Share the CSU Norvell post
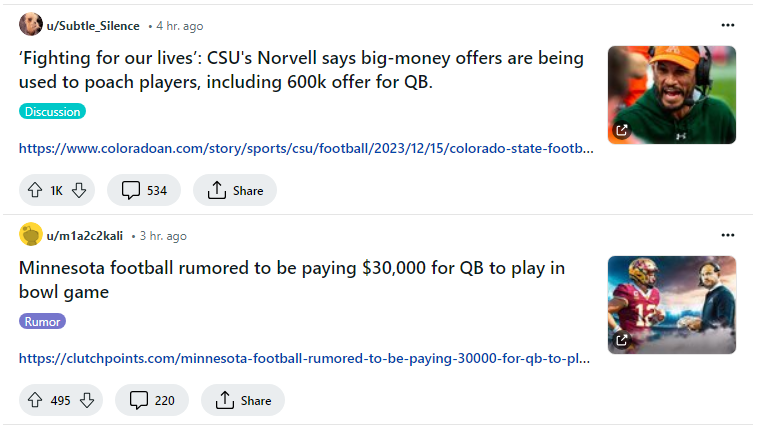 [234, 190]
